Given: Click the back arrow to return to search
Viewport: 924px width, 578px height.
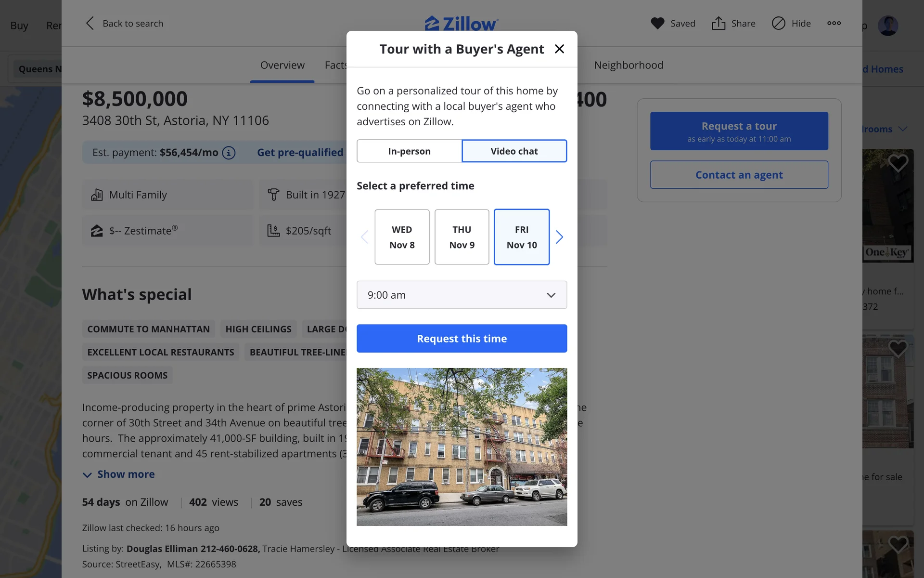Looking at the screenshot, I should coord(90,23).
